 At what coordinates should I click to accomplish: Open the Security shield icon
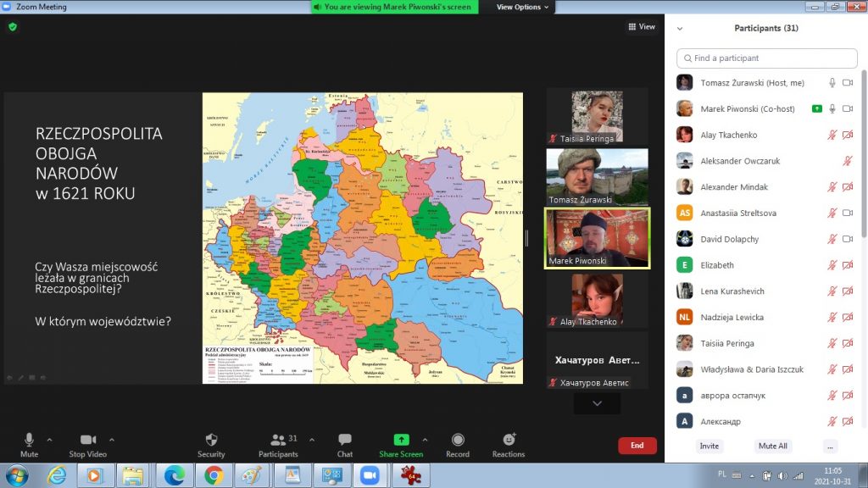(x=211, y=440)
